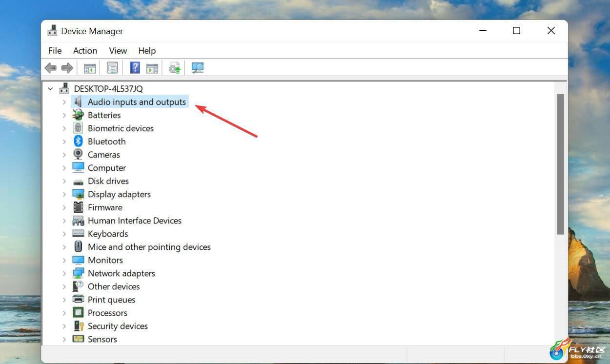Select the DESKTOP-4L537JQ label
This screenshot has width=610, height=364.
point(108,89)
